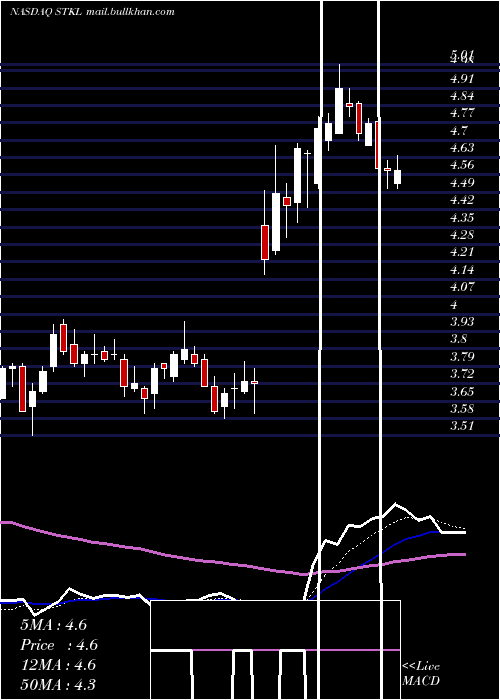Click the NASDAQ STKL chart title
Image resolution: width=500 pixels, height=700 pixels.
45,12
